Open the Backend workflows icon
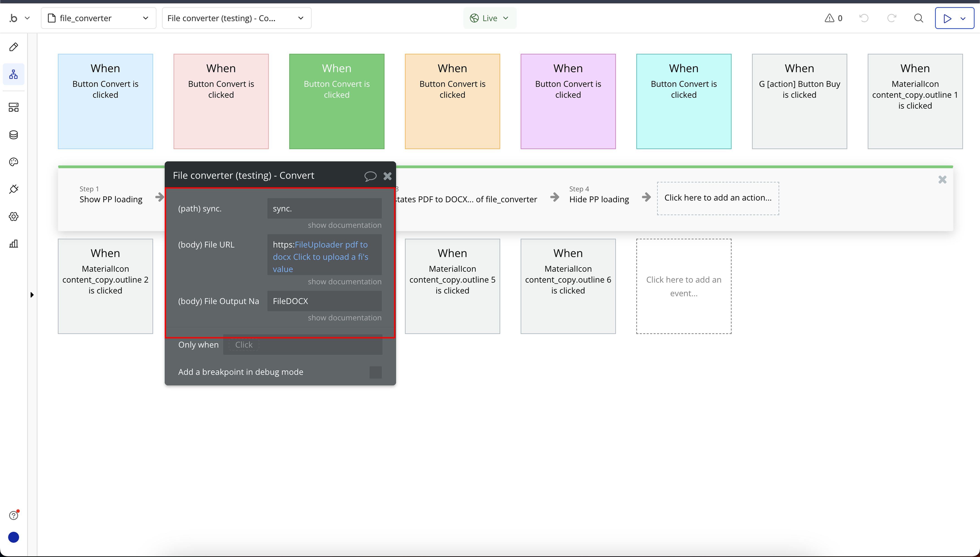 click(x=14, y=108)
